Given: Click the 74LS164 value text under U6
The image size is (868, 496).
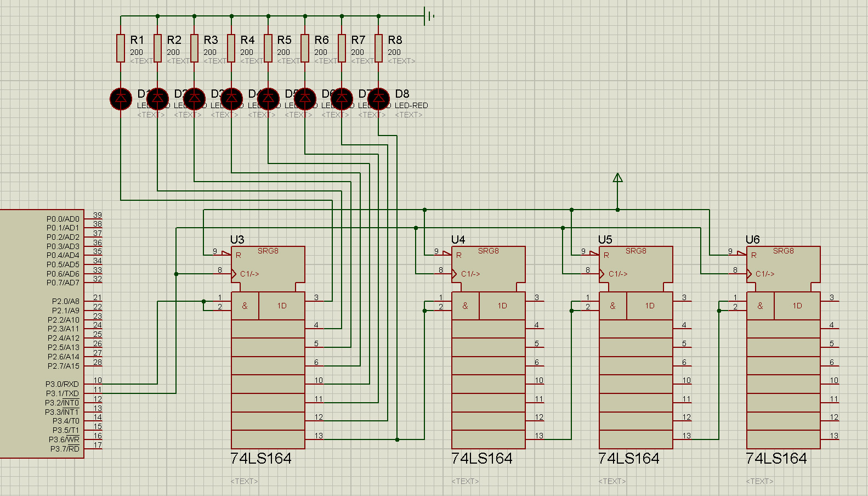Looking at the screenshot, I should pyautogui.click(x=776, y=459).
